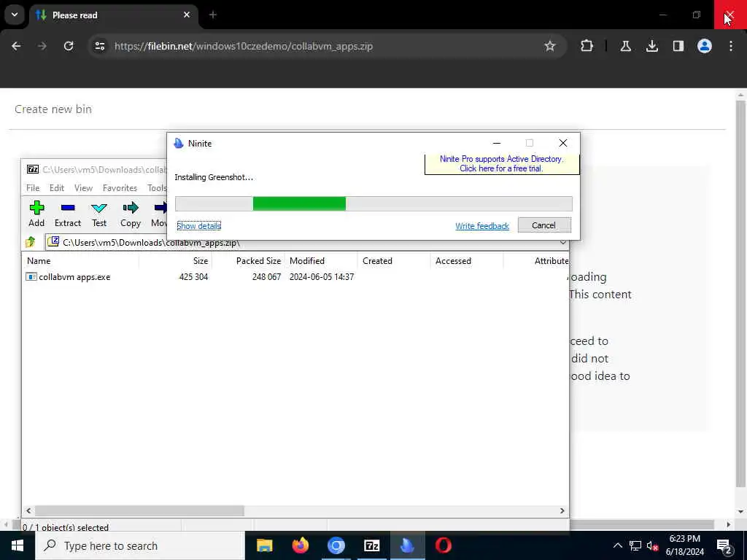The image size is (747, 560).
Task: Switch to Ninite in the taskbar
Action: [407, 545]
